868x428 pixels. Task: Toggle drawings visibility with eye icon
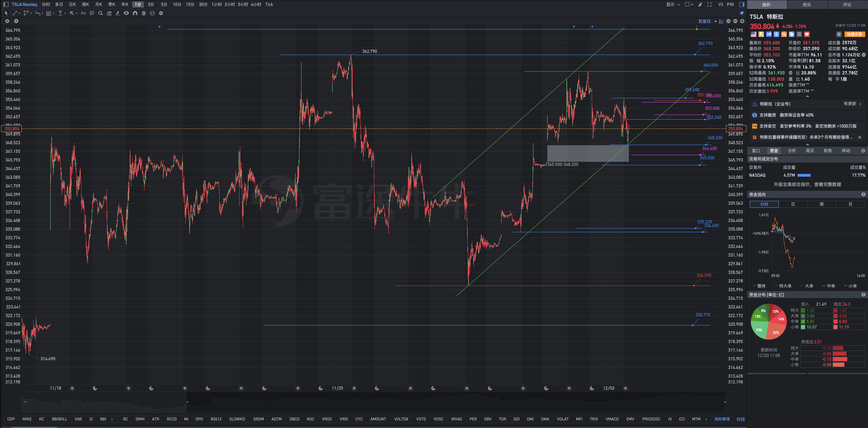(126, 13)
